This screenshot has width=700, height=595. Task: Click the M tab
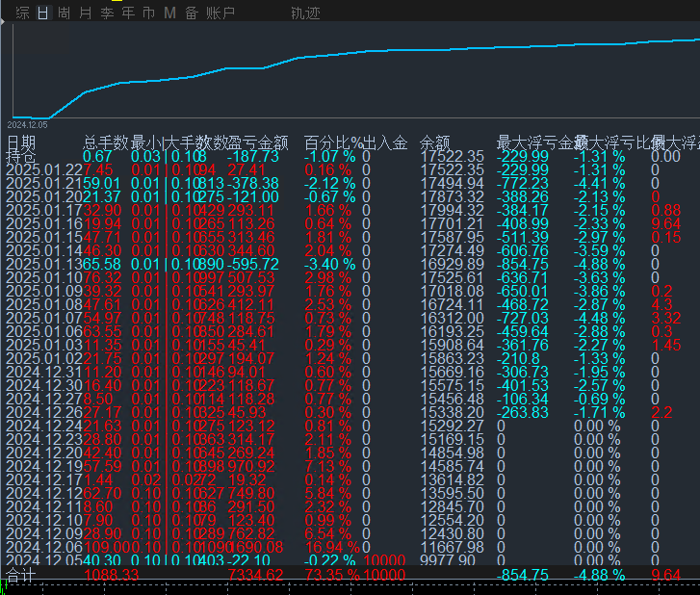tap(169, 13)
